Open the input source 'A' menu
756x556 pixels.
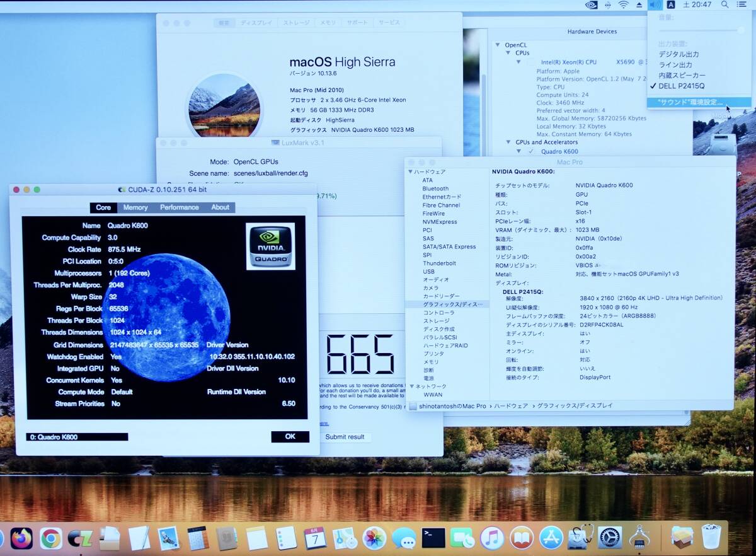(x=671, y=4)
